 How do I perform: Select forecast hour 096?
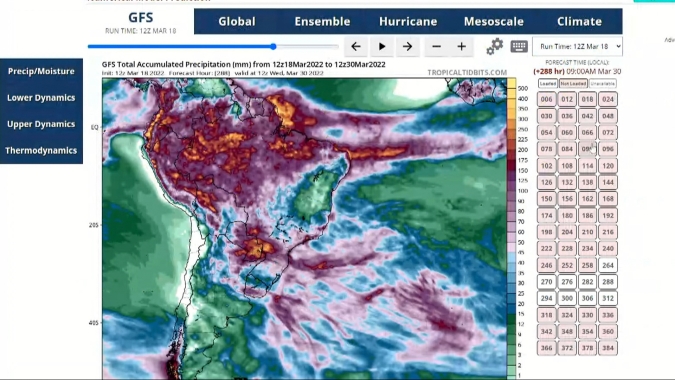point(608,149)
